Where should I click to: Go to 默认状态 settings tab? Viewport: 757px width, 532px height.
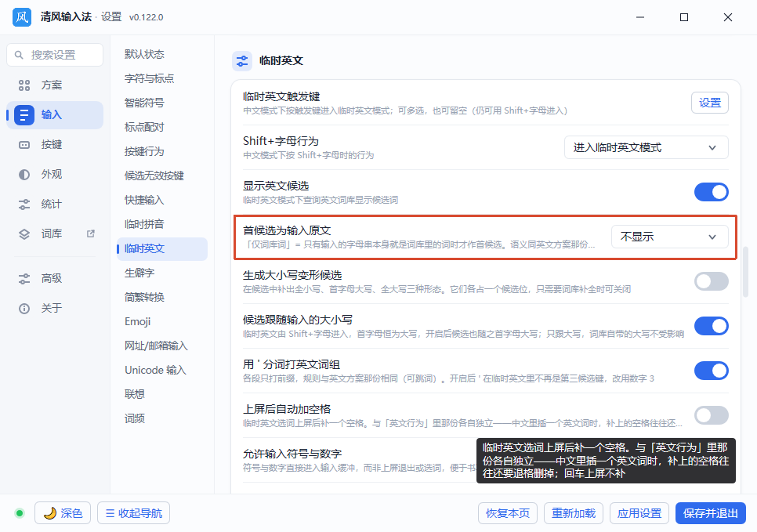tap(162, 54)
